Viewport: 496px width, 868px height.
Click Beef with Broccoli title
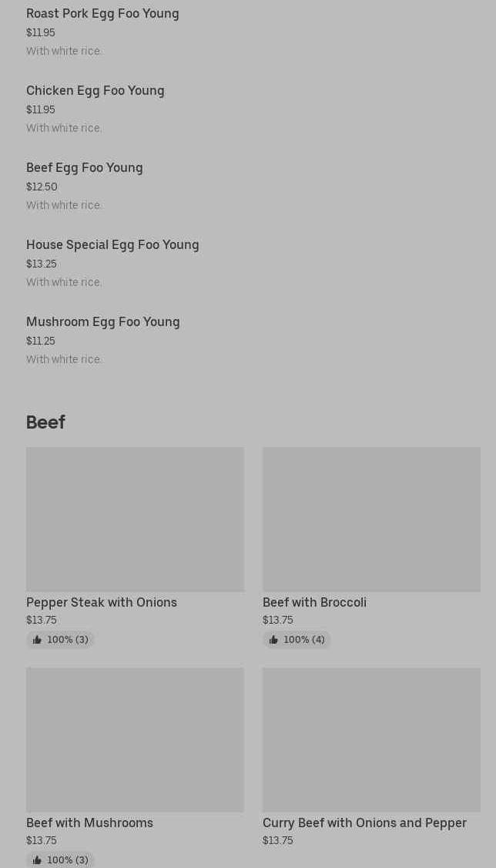314,602
